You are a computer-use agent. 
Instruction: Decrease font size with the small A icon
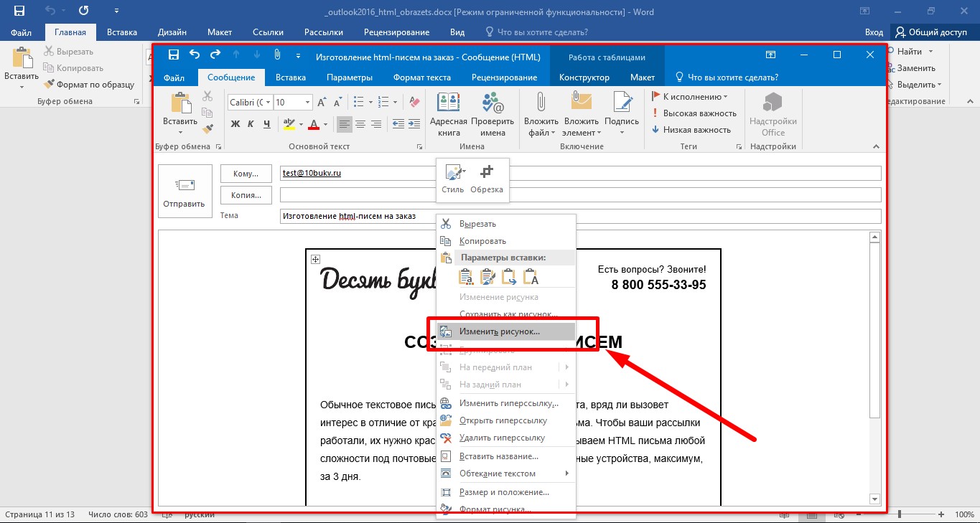click(337, 102)
